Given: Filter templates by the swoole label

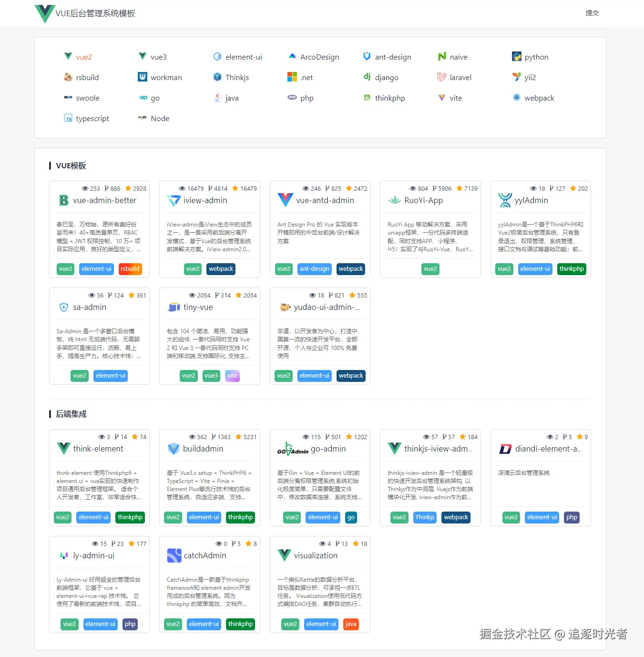Looking at the screenshot, I should pyautogui.click(x=88, y=98).
